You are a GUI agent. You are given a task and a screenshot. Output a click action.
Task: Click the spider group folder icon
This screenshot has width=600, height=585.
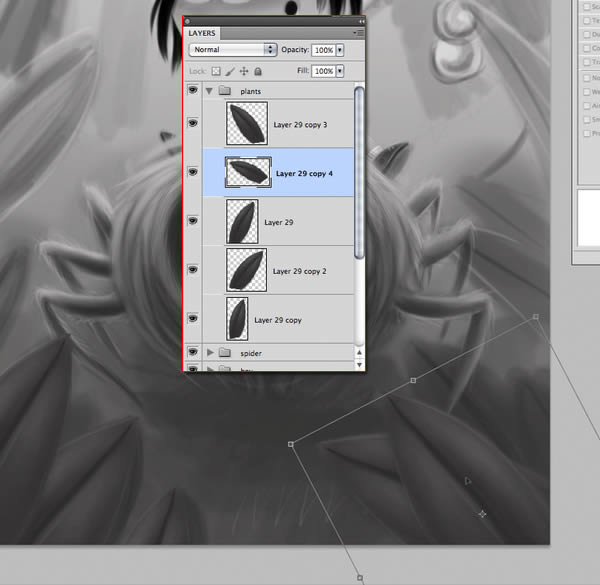point(225,353)
